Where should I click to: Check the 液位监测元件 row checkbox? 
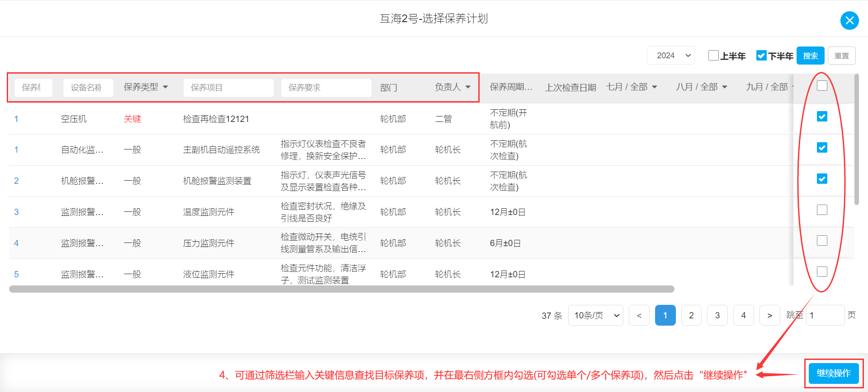(822, 271)
